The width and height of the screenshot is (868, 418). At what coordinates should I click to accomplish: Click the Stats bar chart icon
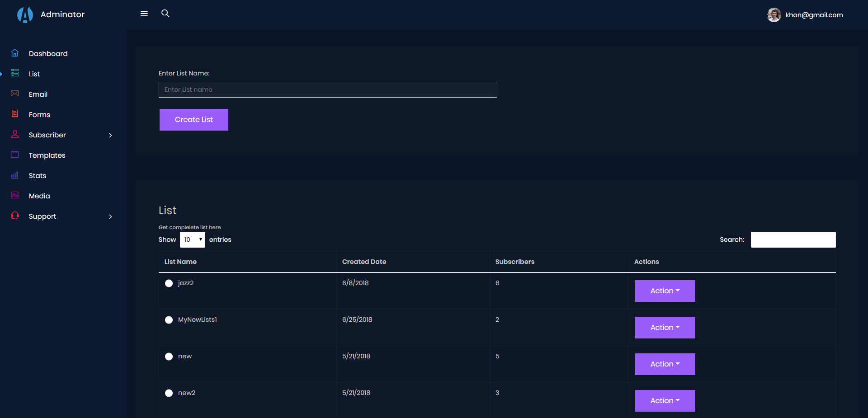click(15, 175)
